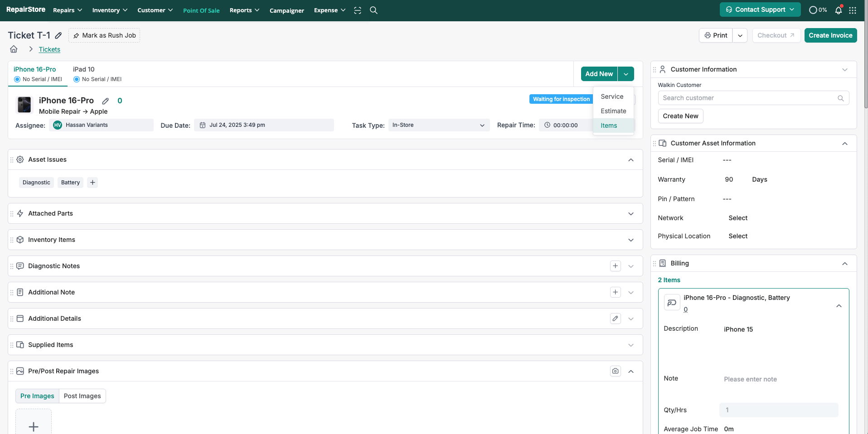
Task: Click the Create Invoice button
Action: point(830,35)
